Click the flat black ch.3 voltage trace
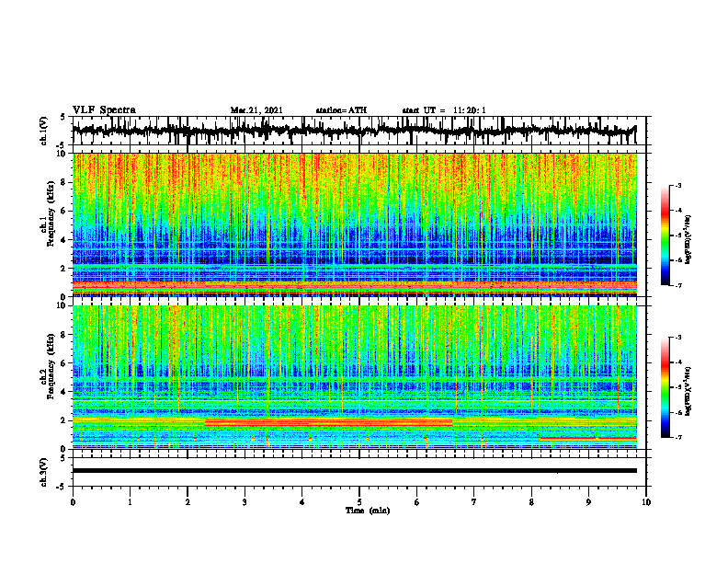 click(x=354, y=471)
